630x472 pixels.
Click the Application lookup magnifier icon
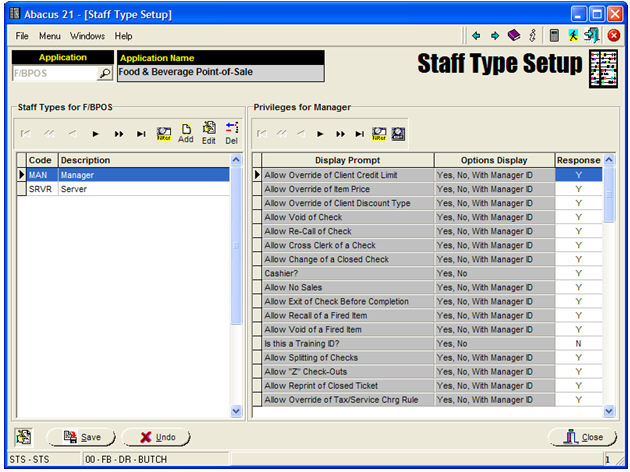point(104,74)
